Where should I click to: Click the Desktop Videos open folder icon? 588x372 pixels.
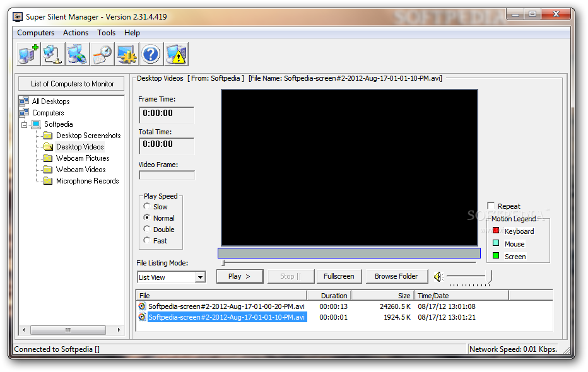pos(47,146)
